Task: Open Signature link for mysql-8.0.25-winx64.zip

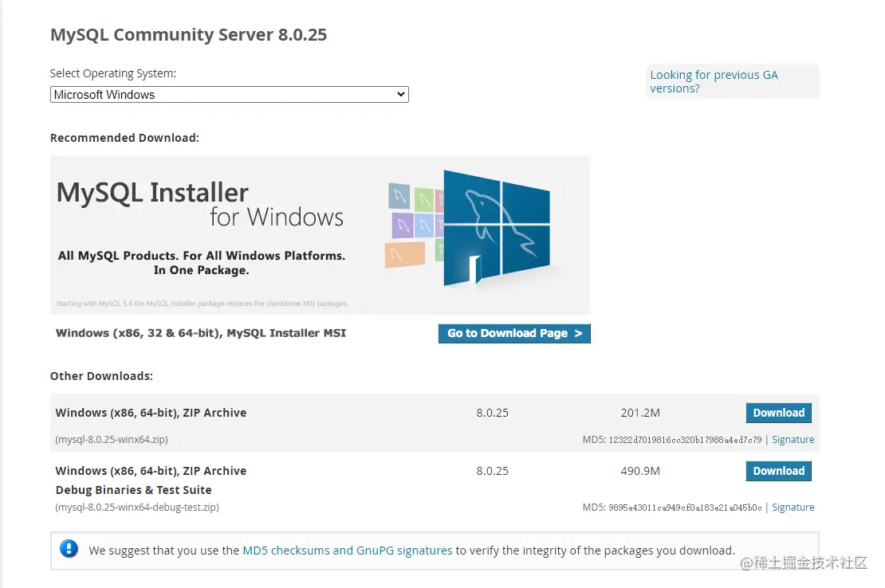Action: click(x=793, y=439)
